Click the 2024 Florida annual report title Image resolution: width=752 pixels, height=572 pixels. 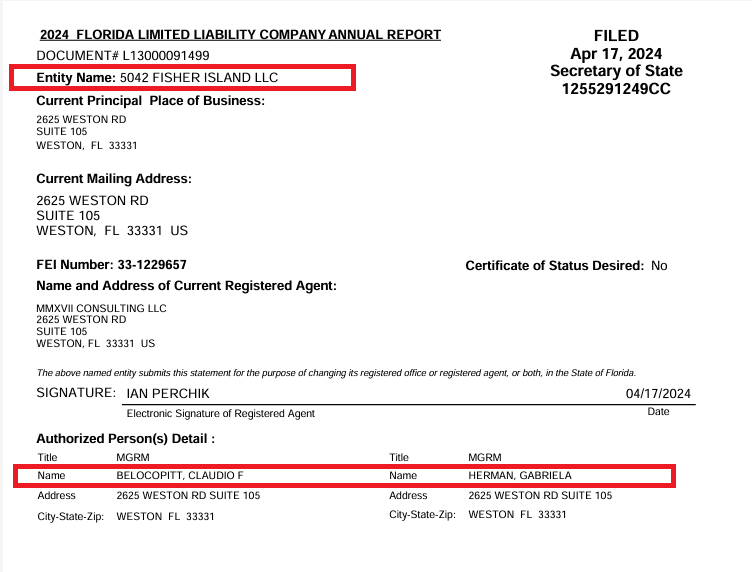tap(240, 35)
